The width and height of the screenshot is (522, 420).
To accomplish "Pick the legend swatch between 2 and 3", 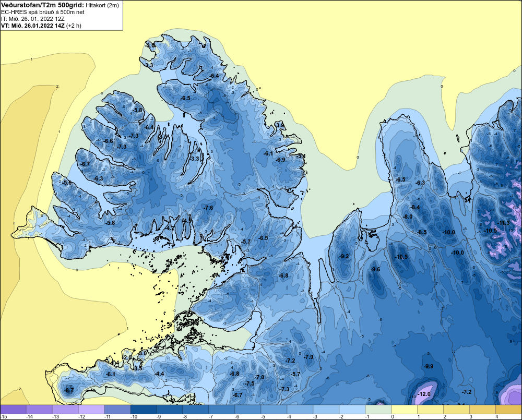I will click(x=457, y=410).
